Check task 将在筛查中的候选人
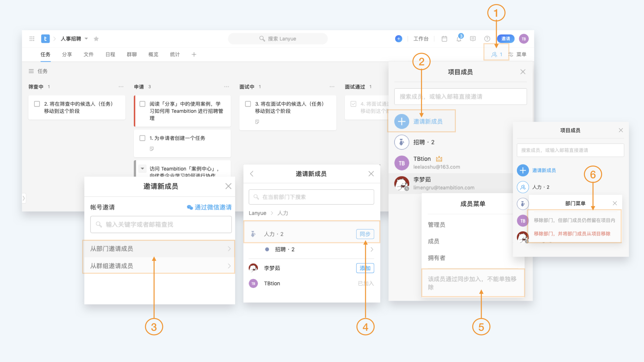This screenshot has height=362, width=644. pos(37,104)
